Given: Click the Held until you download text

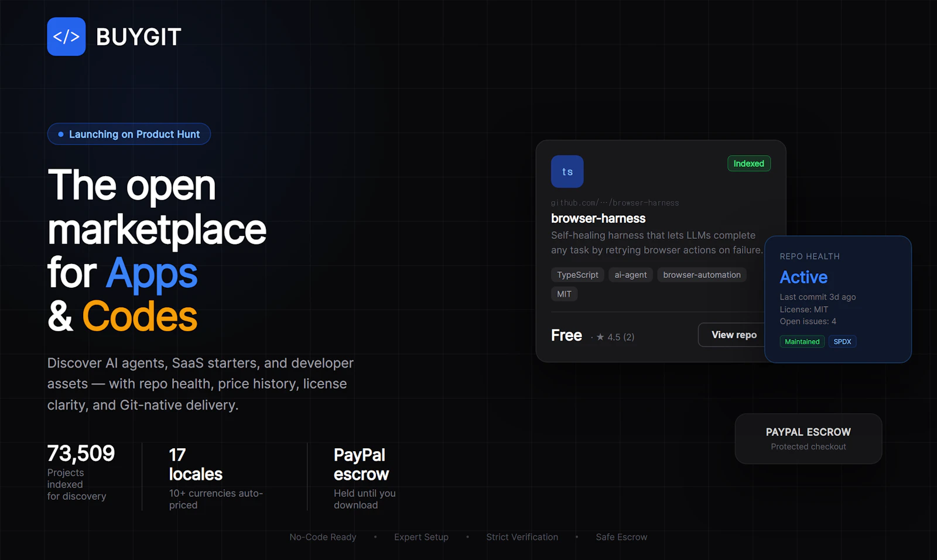Looking at the screenshot, I should point(364,499).
